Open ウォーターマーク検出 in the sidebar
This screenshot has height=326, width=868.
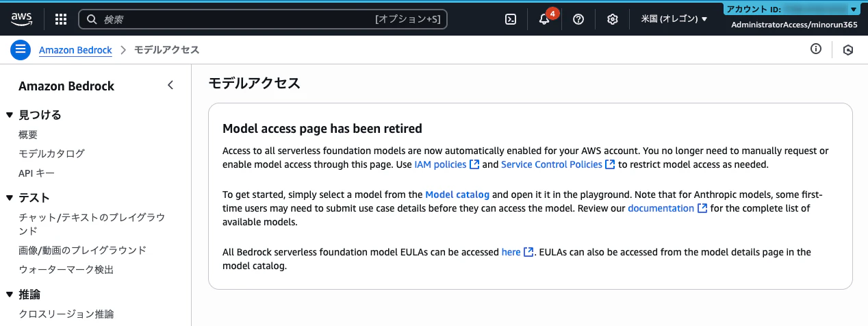click(x=66, y=269)
